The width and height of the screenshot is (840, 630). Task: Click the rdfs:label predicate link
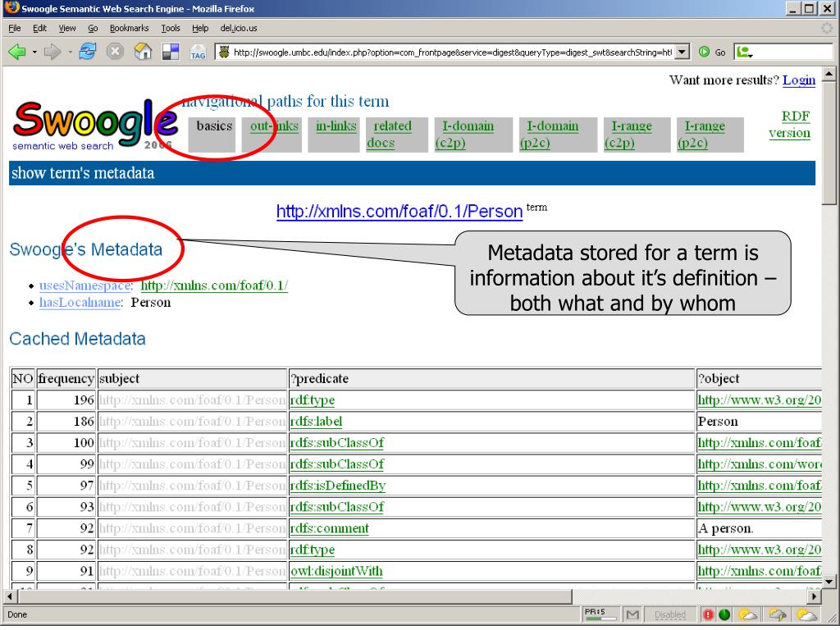click(x=316, y=422)
